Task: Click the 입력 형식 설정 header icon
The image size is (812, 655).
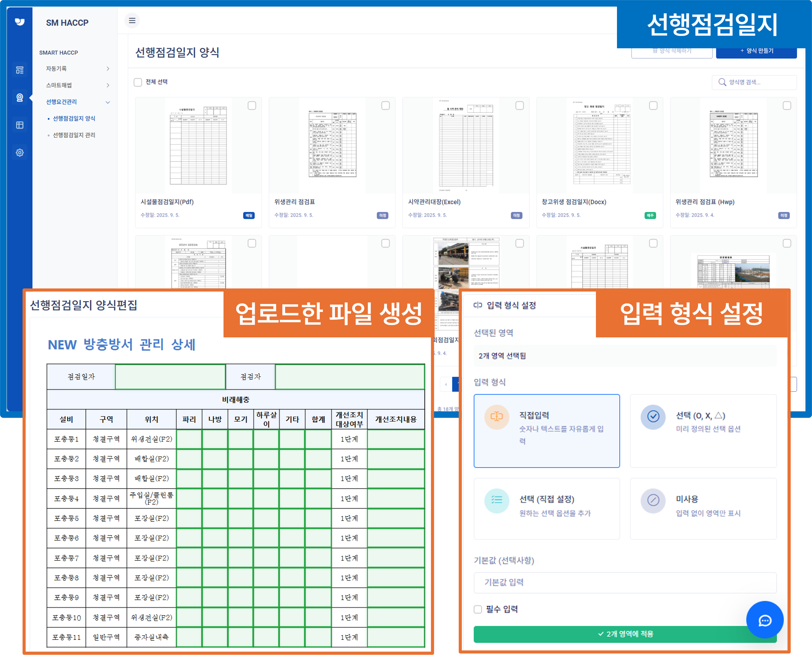Action: (x=478, y=305)
